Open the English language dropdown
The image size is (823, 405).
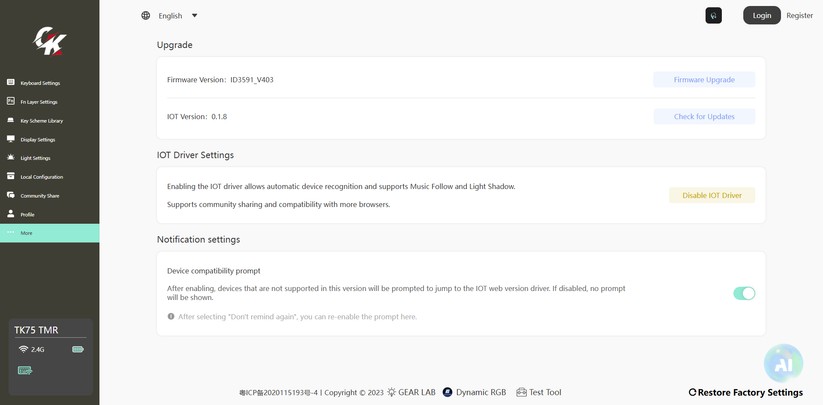click(x=178, y=16)
